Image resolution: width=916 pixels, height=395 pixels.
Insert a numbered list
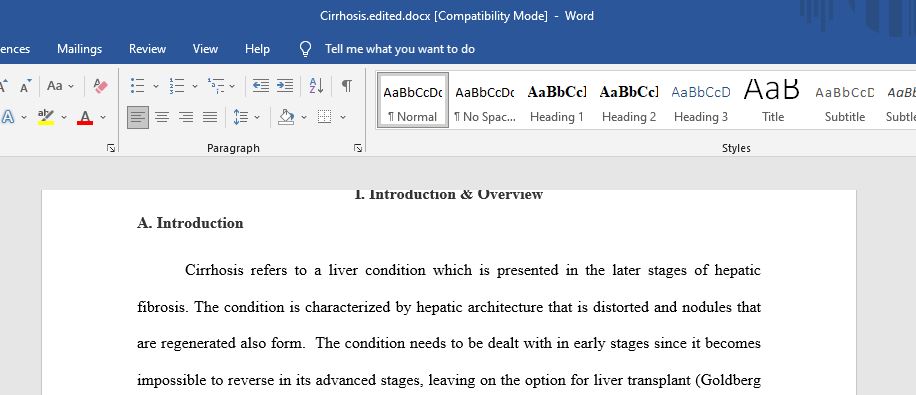coord(176,86)
